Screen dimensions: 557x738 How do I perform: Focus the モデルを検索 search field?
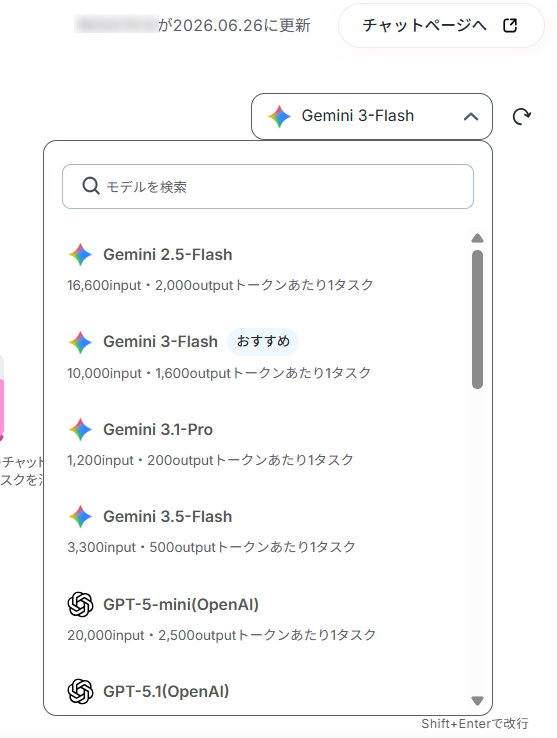click(268, 186)
